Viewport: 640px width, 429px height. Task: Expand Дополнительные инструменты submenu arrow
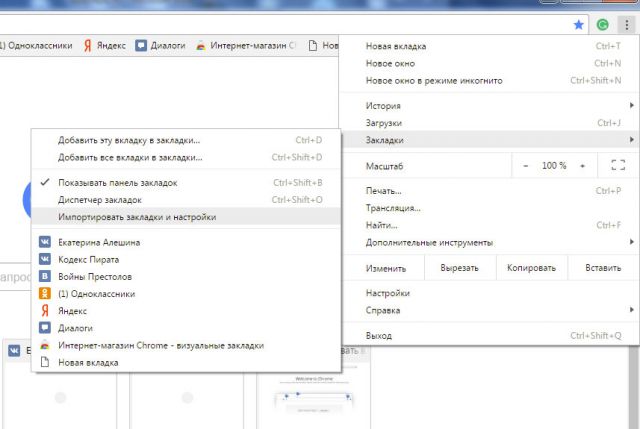(x=632, y=242)
